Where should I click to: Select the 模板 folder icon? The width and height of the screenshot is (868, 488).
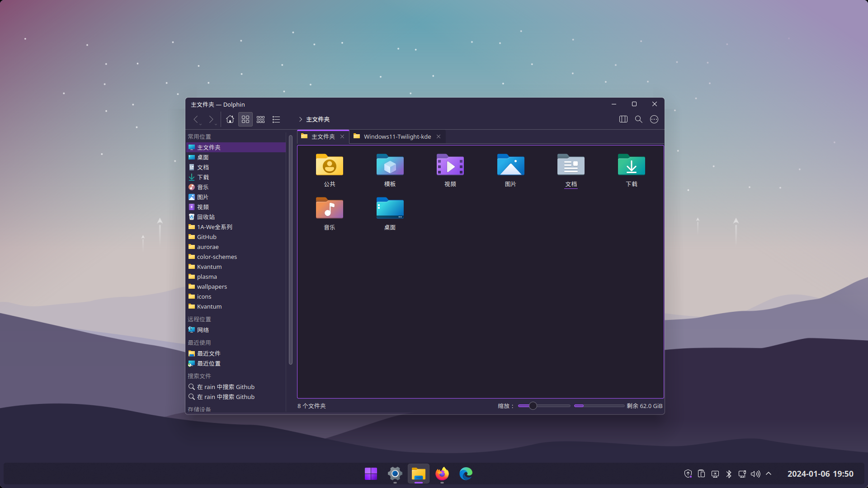[390, 165]
